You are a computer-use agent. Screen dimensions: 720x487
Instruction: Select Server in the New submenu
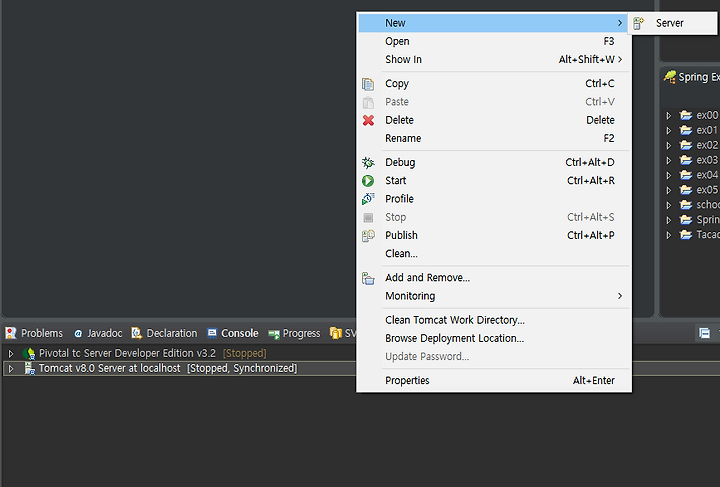coord(673,23)
